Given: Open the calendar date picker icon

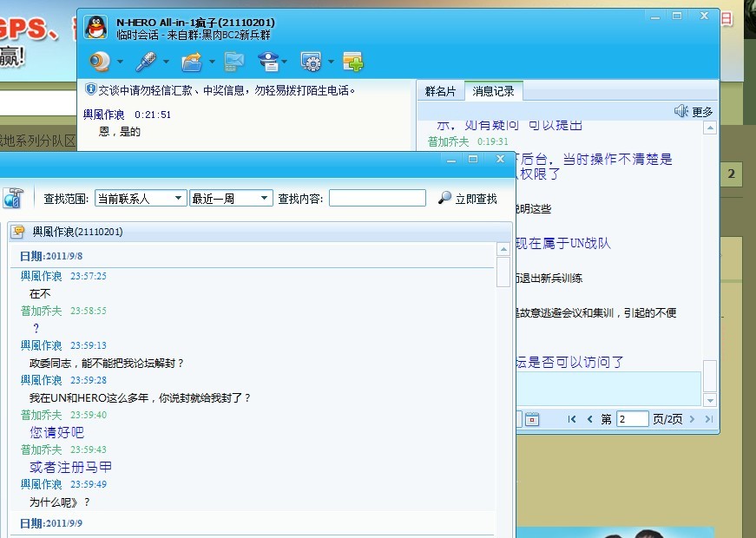Looking at the screenshot, I should (x=532, y=419).
